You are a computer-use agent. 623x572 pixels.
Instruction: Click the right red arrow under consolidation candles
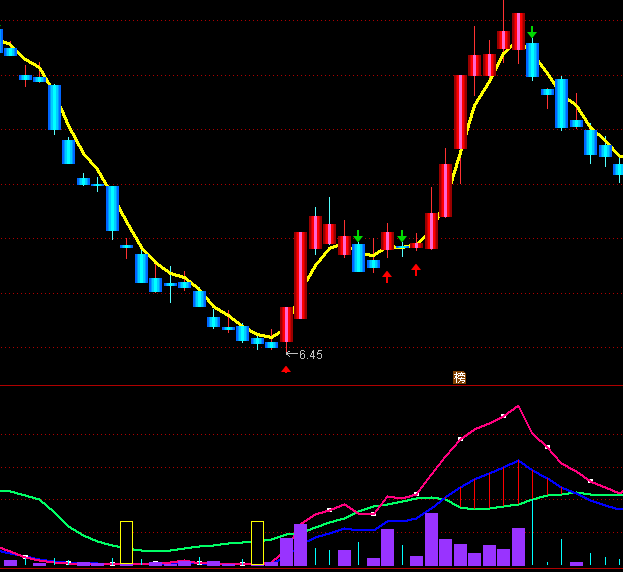[x=416, y=269]
